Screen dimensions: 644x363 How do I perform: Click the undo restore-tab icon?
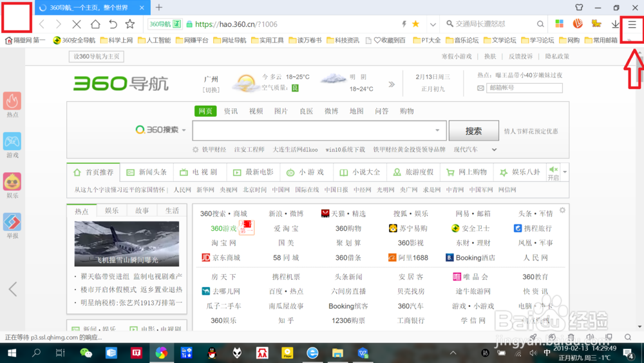click(x=113, y=25)
